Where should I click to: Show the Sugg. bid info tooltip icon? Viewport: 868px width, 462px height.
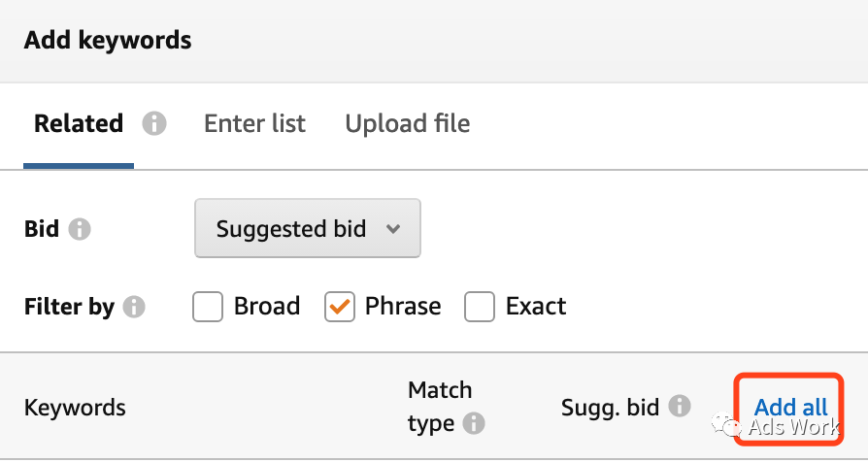click(x=680, y=407)
